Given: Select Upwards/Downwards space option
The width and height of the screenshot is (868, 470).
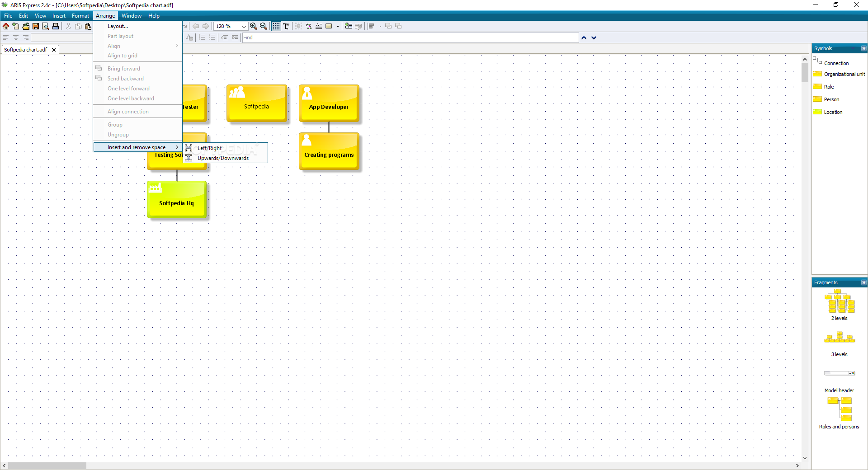Looking at the screenshot, I should [225, 158].
